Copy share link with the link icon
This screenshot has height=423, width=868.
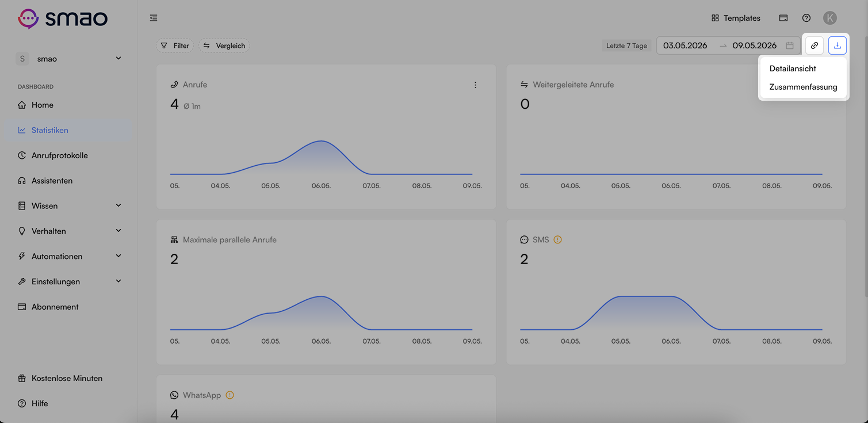click(815, 45)
